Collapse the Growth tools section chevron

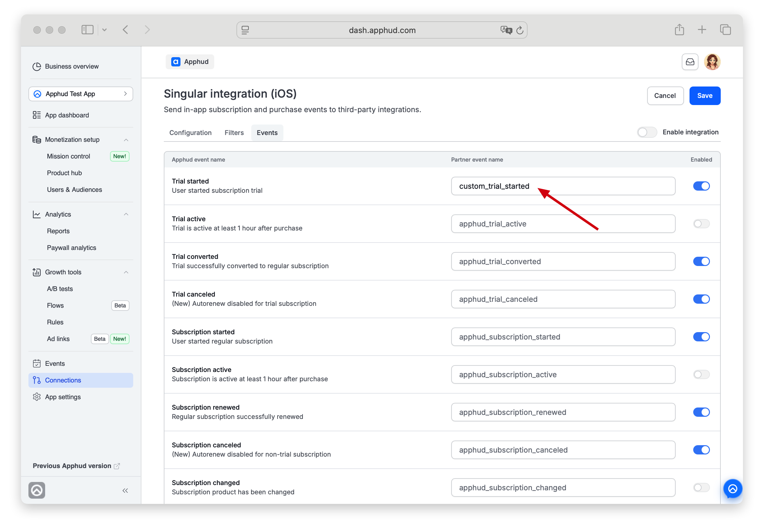point(126,272)
